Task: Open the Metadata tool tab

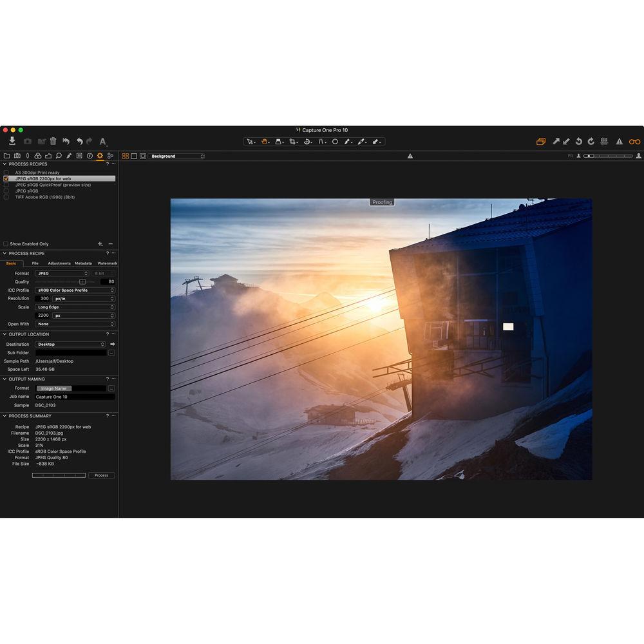Action: 79,155
